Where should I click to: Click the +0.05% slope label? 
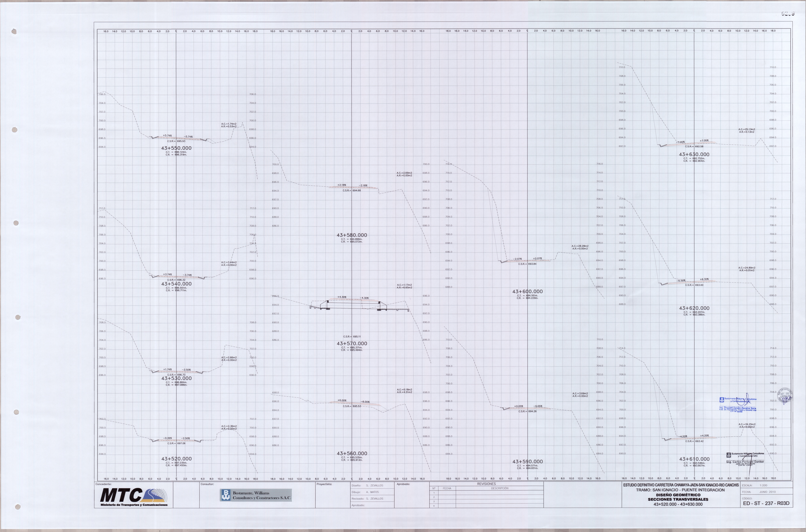pos(518,406)
